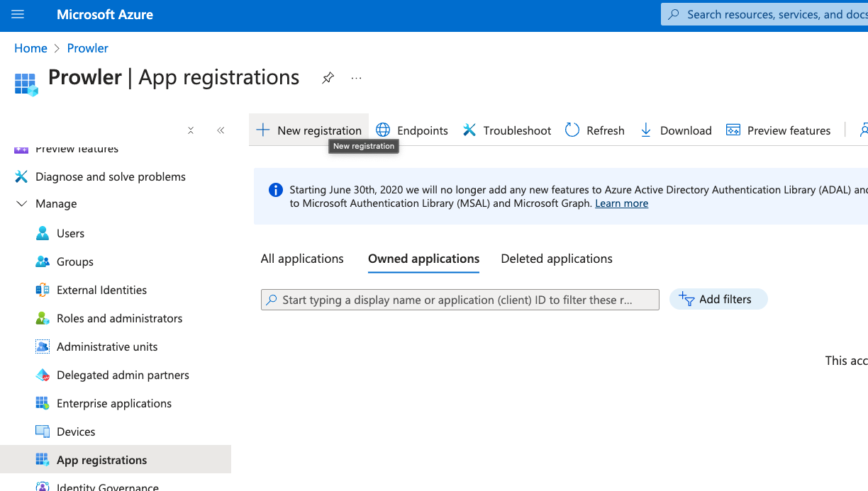Click the Delegated admin partners icon

[43, 375]
